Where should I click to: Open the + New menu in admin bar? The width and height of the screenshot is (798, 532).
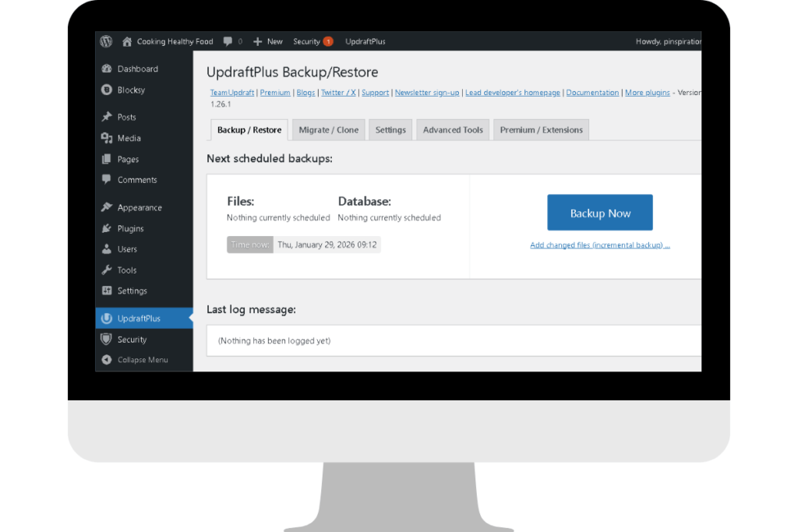point(267,41)
